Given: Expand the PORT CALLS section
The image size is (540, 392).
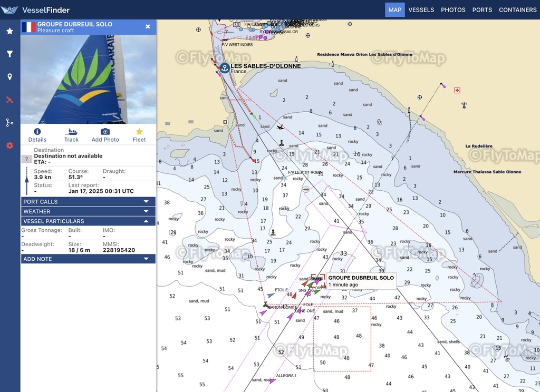Looking at the screenshot, I should [x=88, y=202].
